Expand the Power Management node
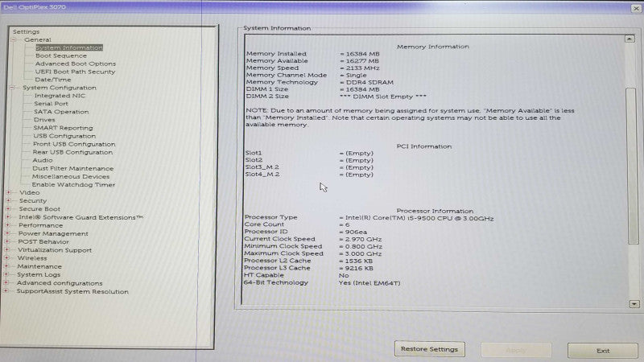The height and width of the screenshot is (362, 644). pos(7,233)
